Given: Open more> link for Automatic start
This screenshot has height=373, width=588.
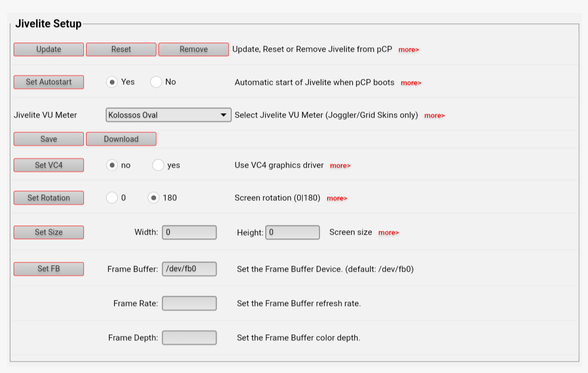Looking at the screenshot, I should [411, 83].
